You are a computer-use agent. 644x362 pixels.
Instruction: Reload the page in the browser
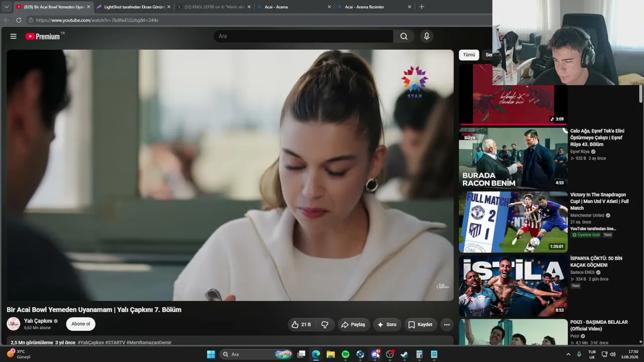coord(19,20)
